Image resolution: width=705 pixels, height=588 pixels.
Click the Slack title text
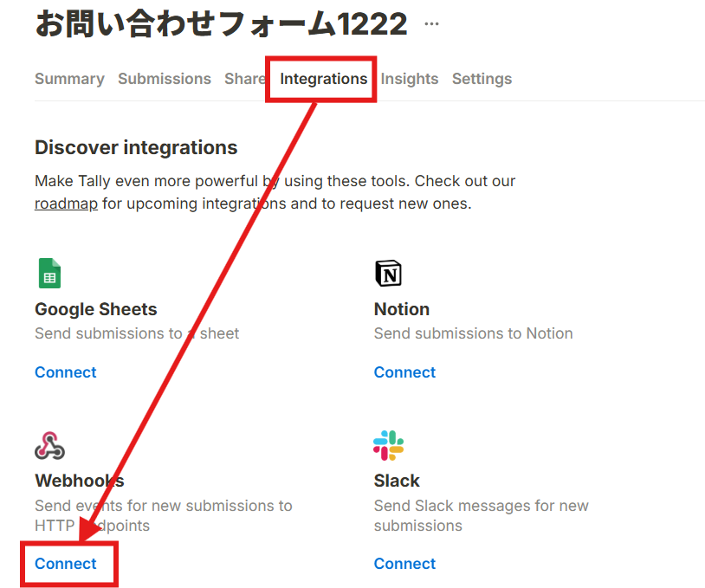pyautogui.click(x=397, y=481)
